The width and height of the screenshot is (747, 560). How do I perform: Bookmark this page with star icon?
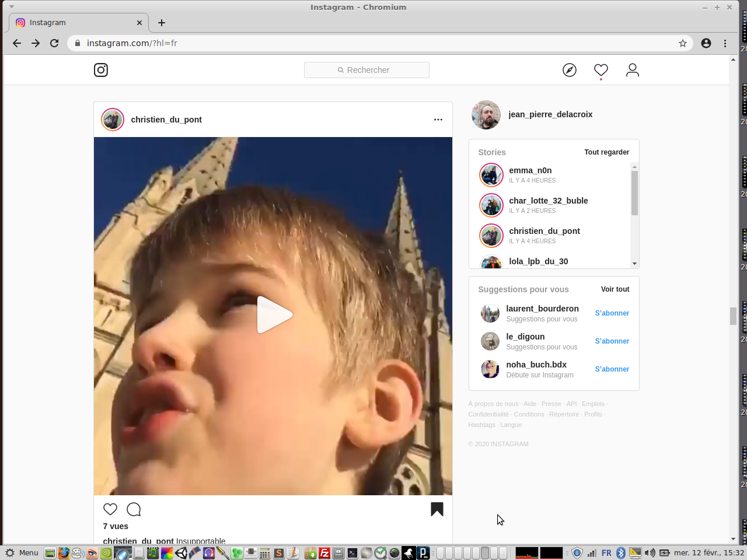(x=682, y=43)
